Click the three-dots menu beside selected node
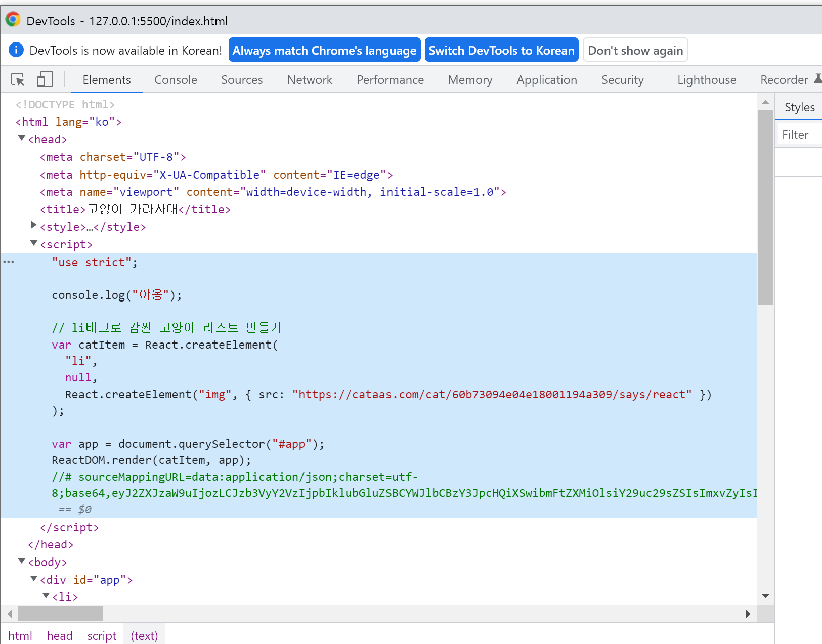This screenshot has width=822, height=644. click(x=9, y=262)
